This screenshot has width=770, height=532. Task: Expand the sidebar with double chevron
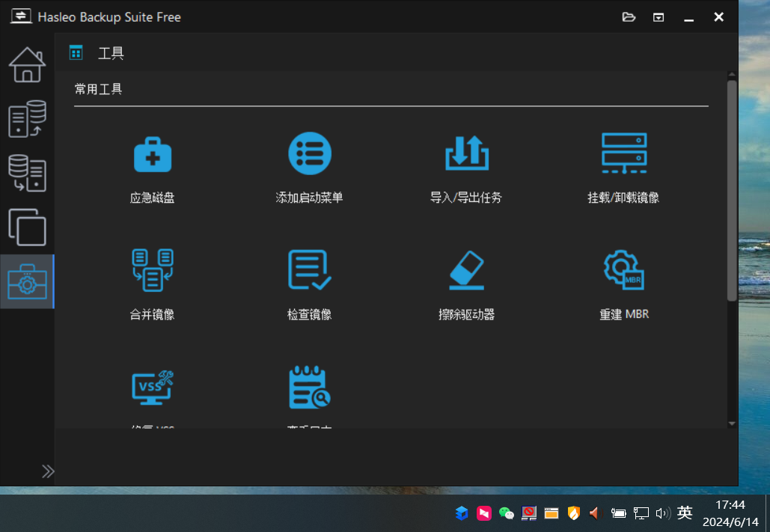point(48,471)
